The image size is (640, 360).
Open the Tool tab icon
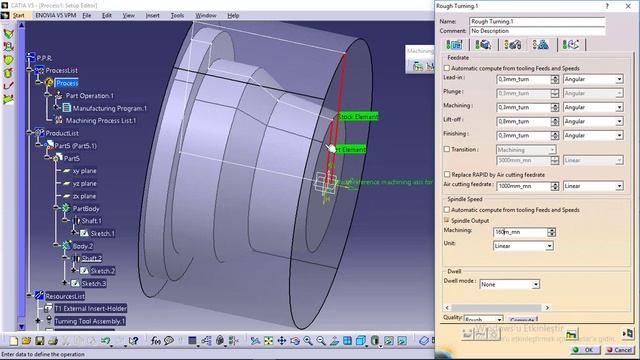click(x=512, y=44)
